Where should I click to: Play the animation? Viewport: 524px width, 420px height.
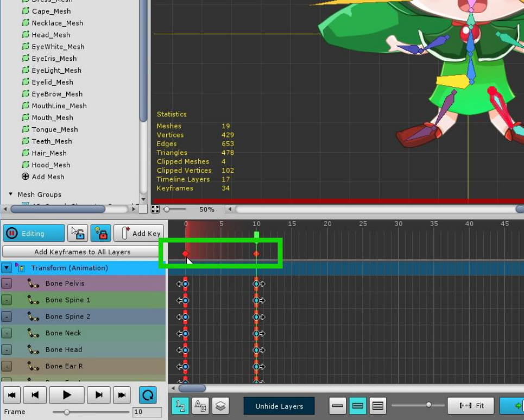point(67,395)
